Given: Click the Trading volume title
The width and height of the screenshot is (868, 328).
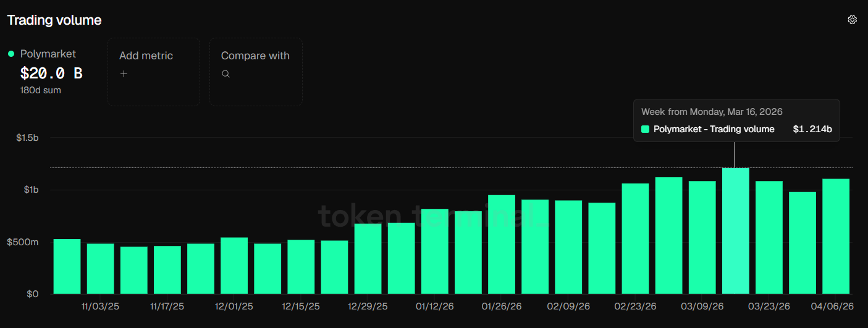Looking at the screenshot, I should pos(54,20).
